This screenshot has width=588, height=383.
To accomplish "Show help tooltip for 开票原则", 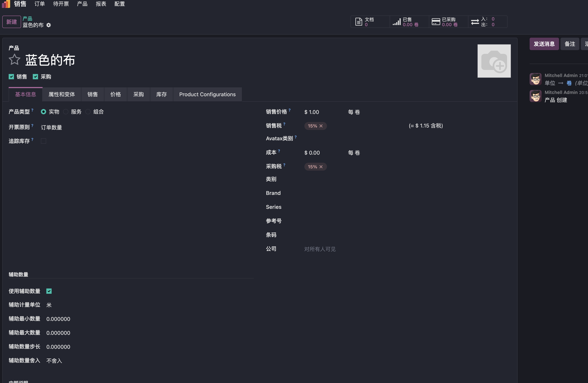I will [x=32, y=125].
